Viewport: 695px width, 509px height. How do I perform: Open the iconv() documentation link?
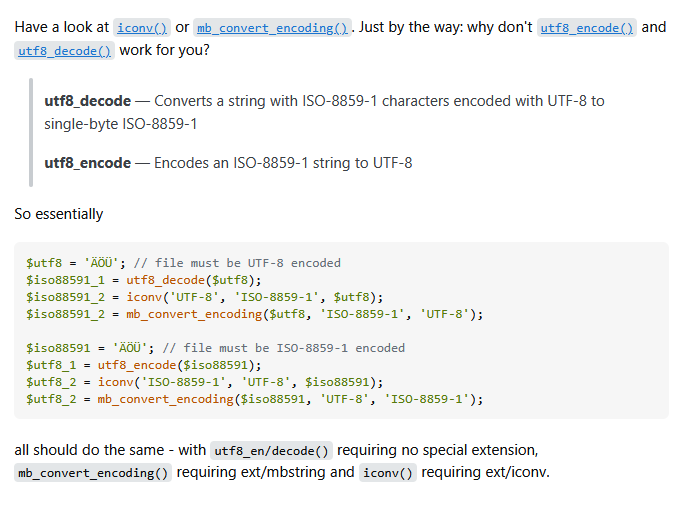(142, 28)
